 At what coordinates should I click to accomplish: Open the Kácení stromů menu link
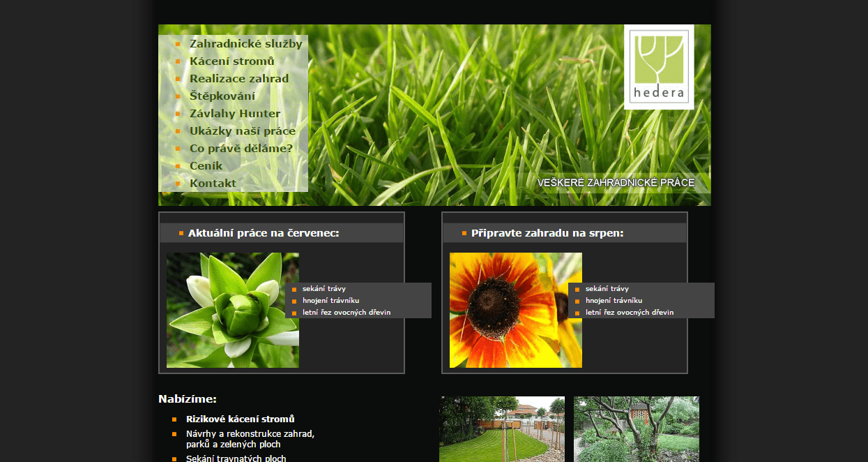[x=232, y=61]
